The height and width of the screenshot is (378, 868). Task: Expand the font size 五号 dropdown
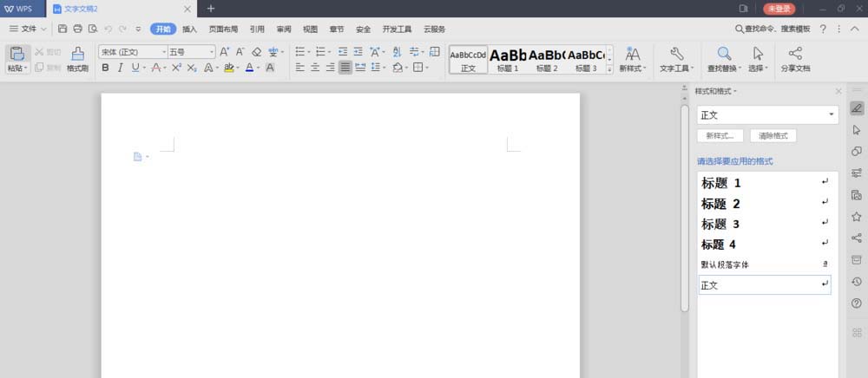[212, 52]
